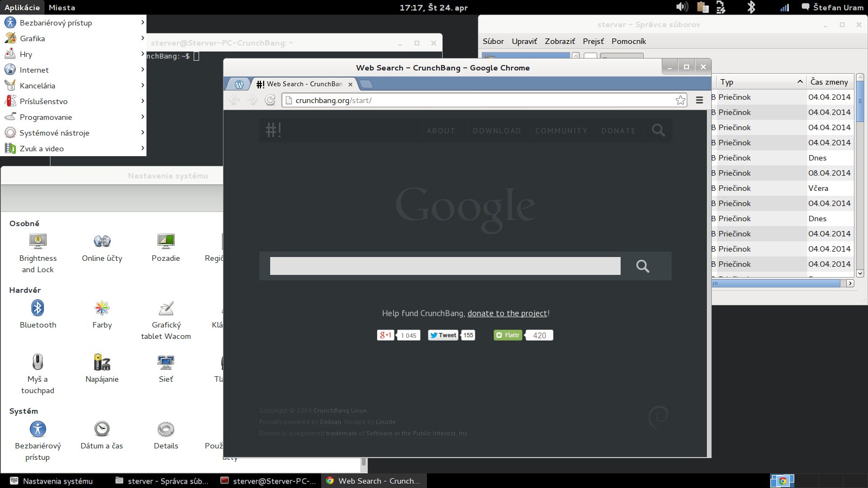Open new tab in Chrome
This screenshot has height=488, width=868.
(x=366, y=84)
